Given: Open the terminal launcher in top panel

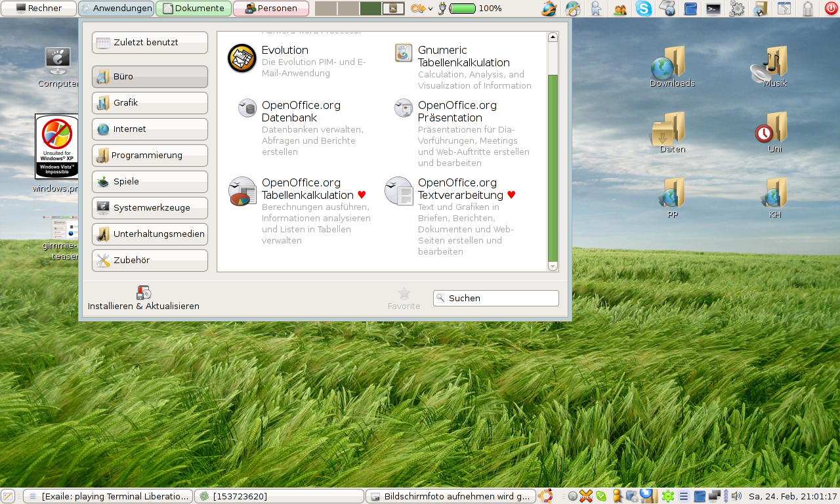Looking at the screenshot, I should pos(713,9).
